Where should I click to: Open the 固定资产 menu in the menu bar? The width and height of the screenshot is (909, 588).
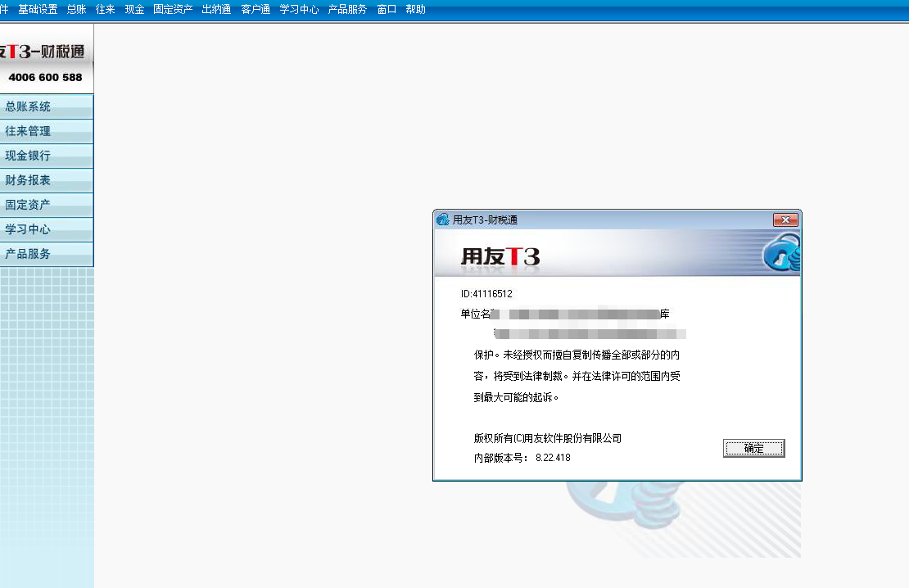click(173, 9)
